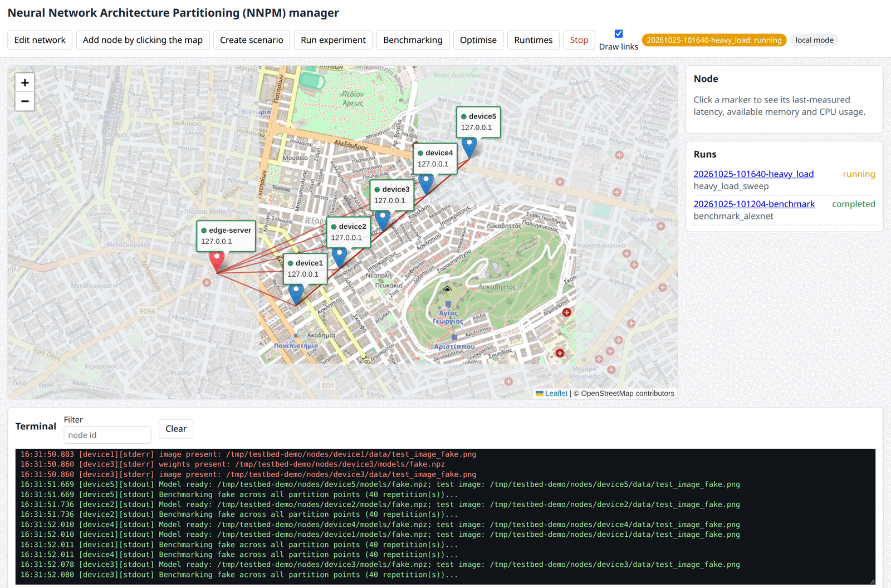Zoom in on the map

pos(25,82)
